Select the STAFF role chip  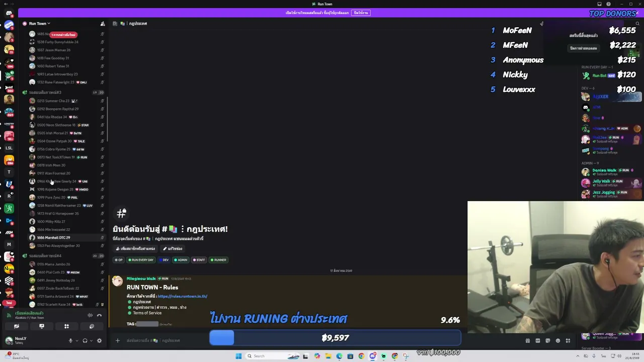tap(199, 260)
